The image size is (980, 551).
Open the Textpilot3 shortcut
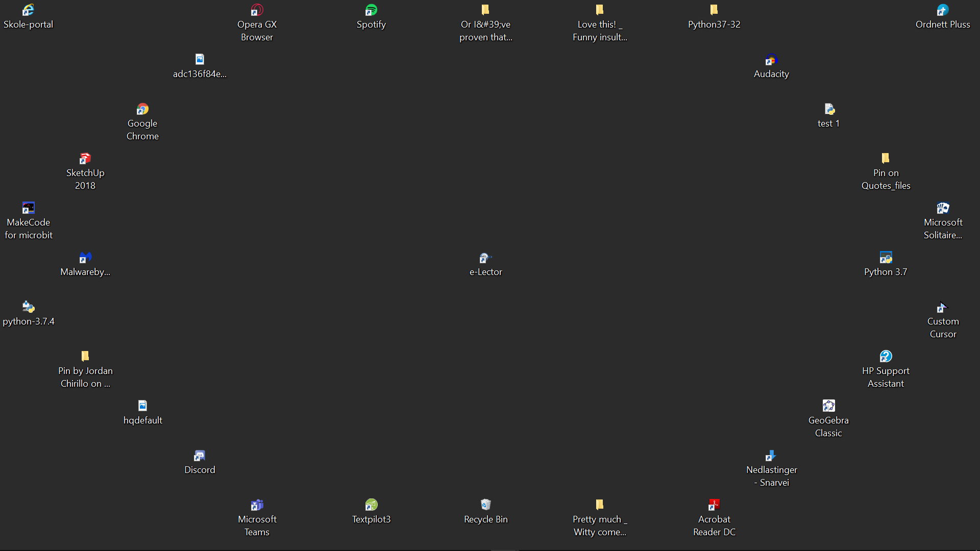[x=371, y=505]
